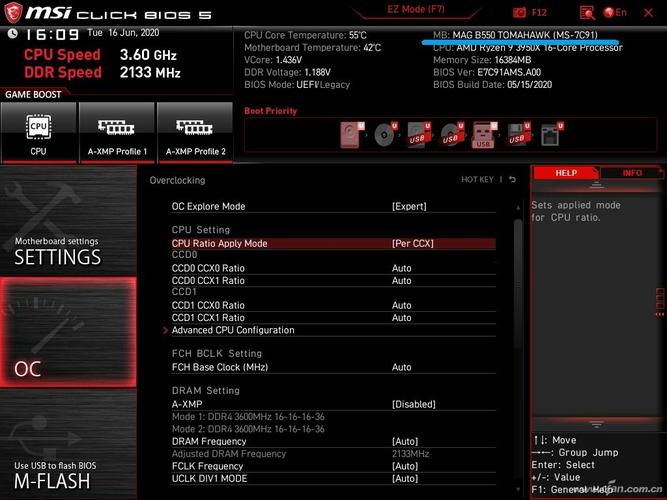Screen dimensions: 667x500
Task: Click the 'Memory Size: 16384MB' text
Action: point(482,60)
